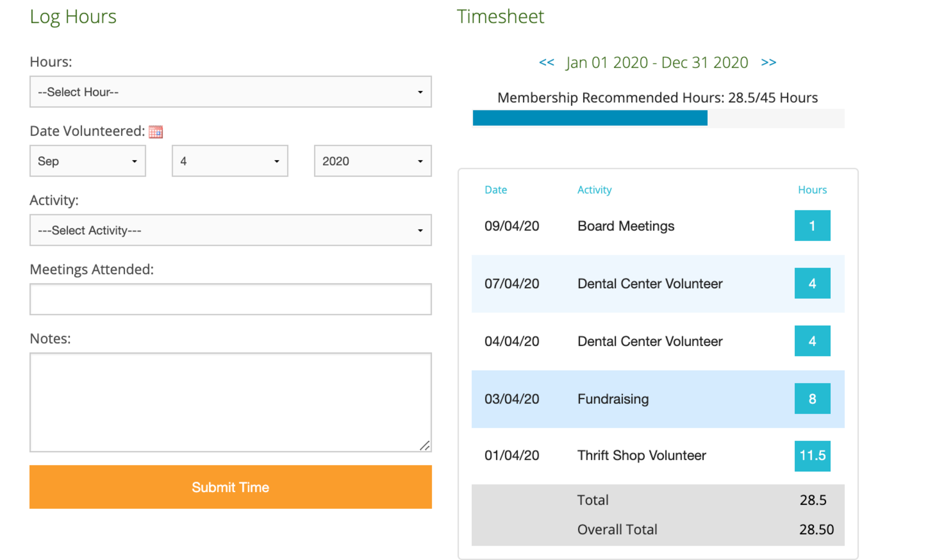Open the calendar date picker icon
The width and height of the screenshot is (937, 560).
156,132
